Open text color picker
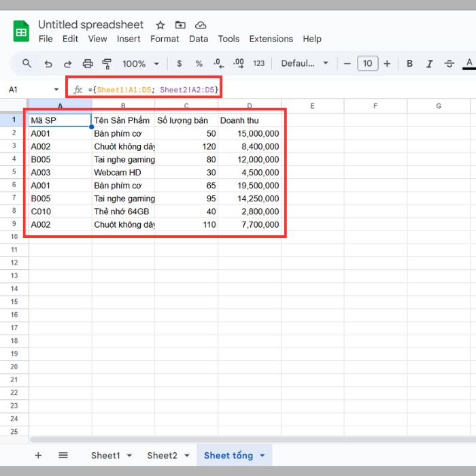Screen dimensions: 476x476 click(469, 64)
